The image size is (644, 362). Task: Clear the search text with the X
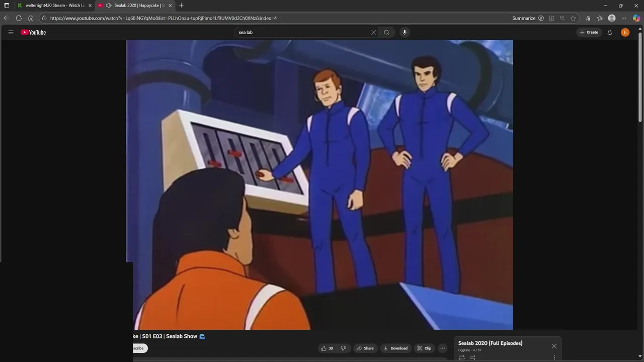coord(373,32)
